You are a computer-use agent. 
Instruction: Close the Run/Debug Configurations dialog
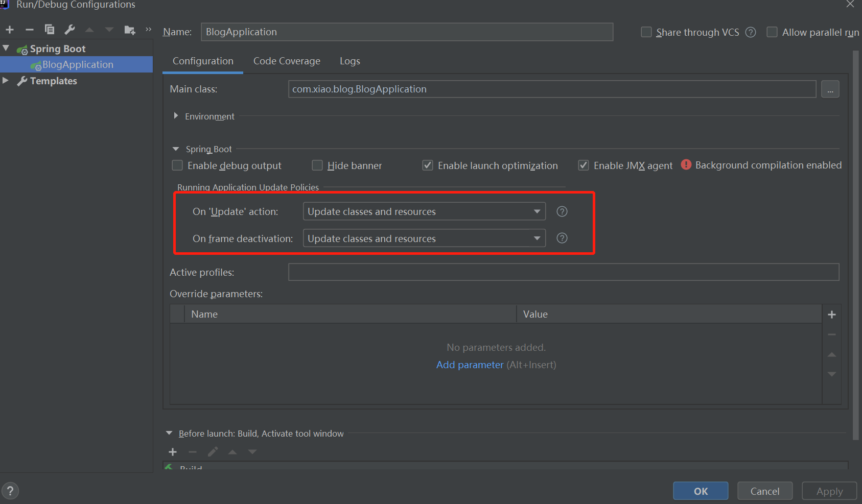[x=850, y=4]
